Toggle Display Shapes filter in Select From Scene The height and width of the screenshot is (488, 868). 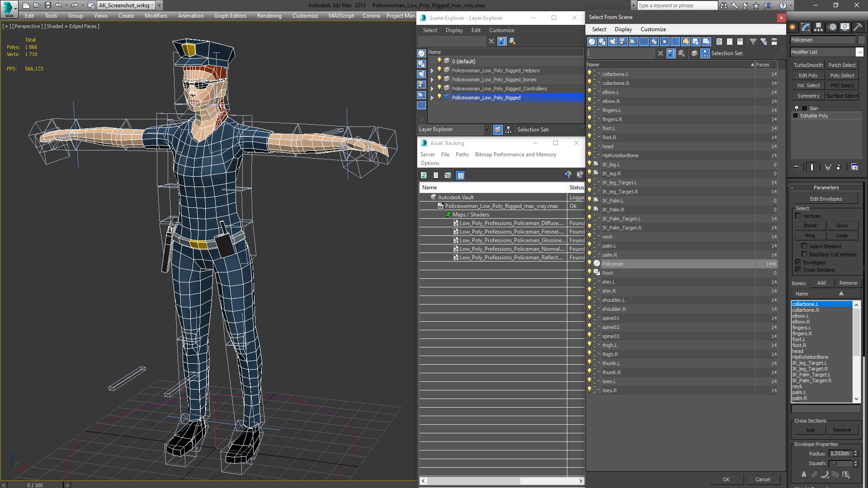[602, 42]
